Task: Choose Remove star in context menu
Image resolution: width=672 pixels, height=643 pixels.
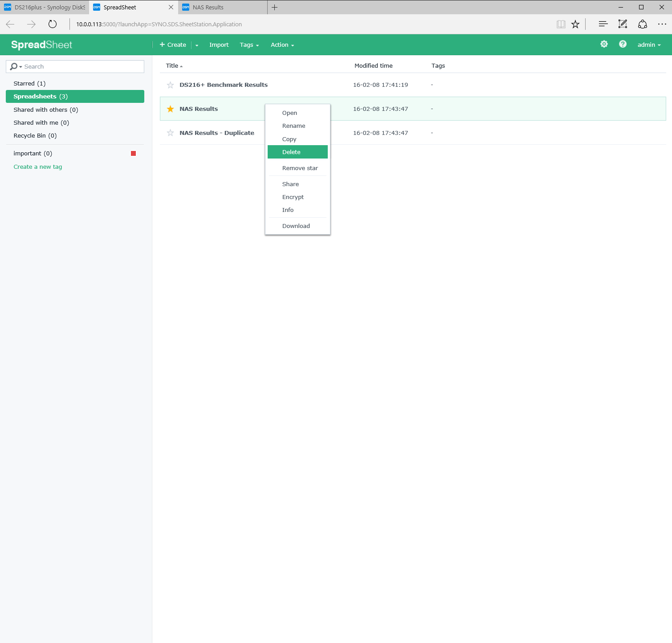Action: tap(297, 168)
